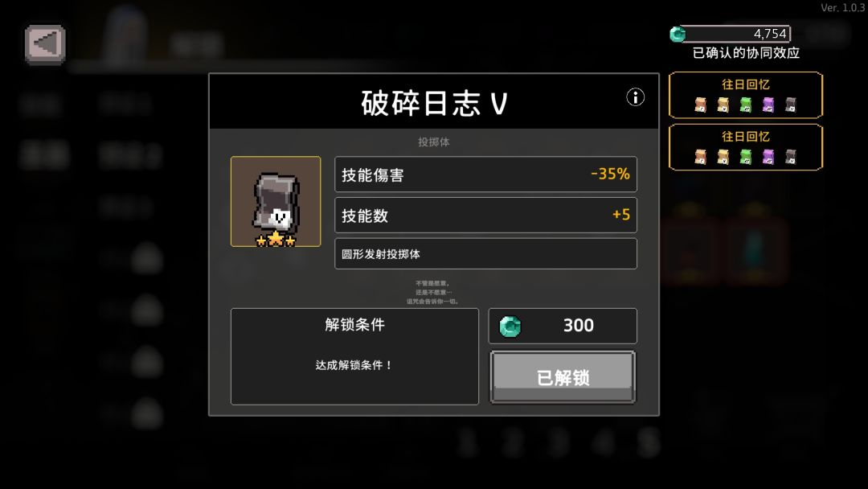The width and height of the screenshot is (868, 489).
Task: Click purple log icon in first synergy panel
Action: [x=768, y=105]
